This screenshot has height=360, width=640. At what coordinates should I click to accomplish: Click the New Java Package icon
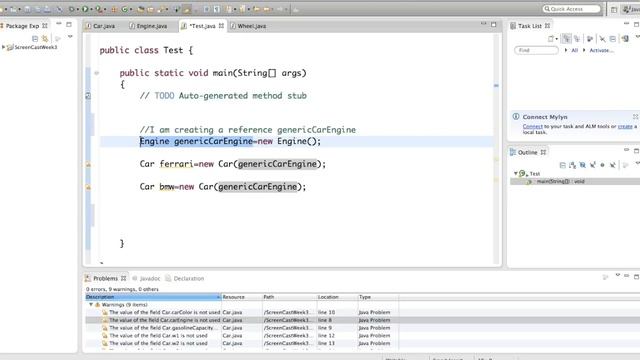(114, 9)
